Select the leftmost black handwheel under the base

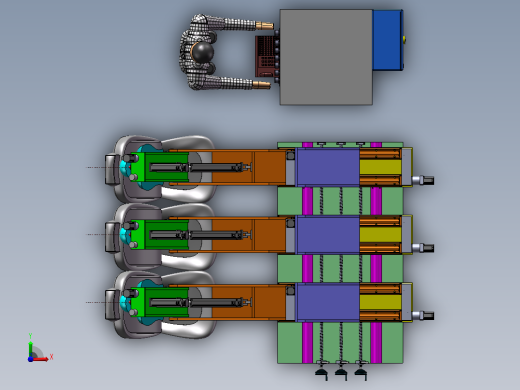click(x=321, y=373)
